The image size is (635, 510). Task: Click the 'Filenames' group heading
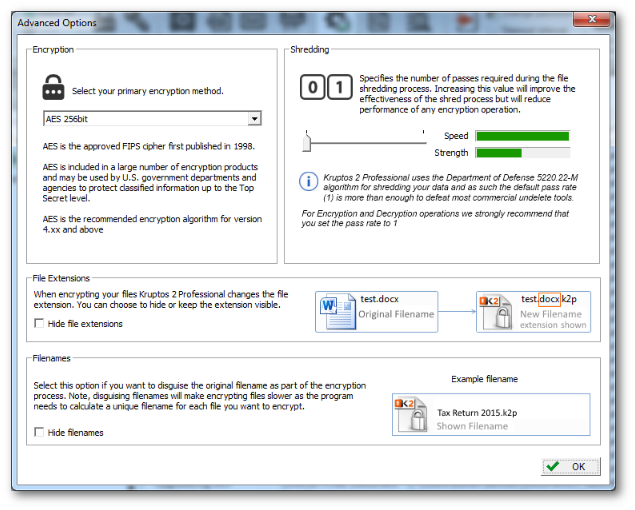[x=51, y=358]
